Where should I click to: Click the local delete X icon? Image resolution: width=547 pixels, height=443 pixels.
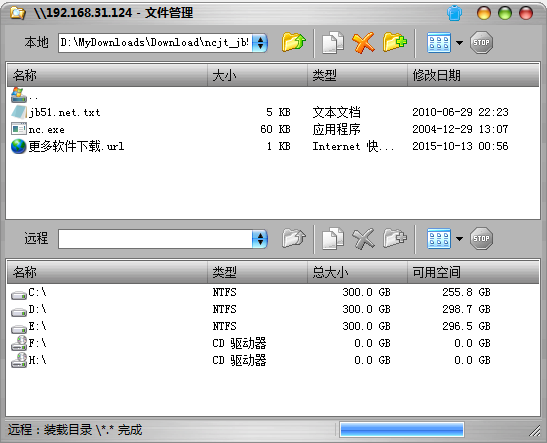[x=363, y=43]
